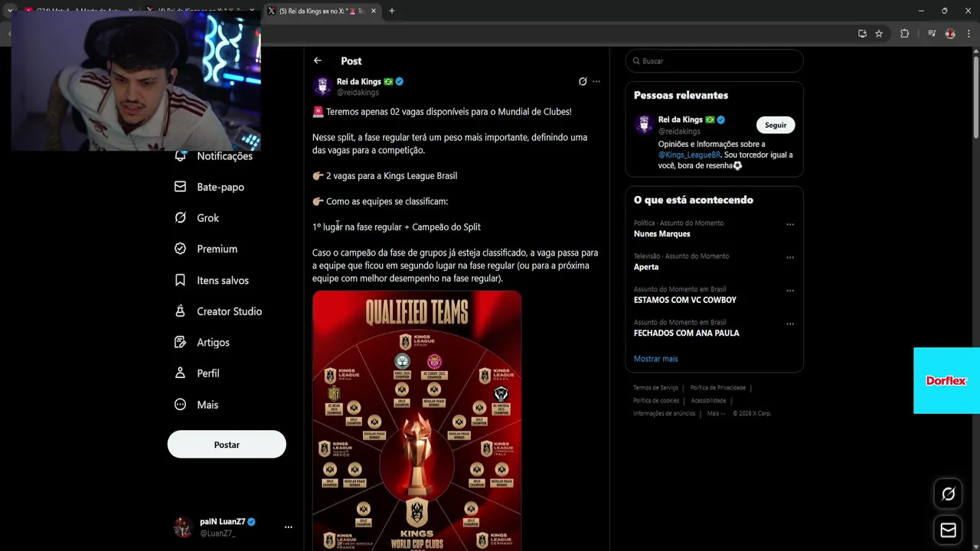Open options for FECHADOS COM ANA PAULA trend

pyautogui.click(x=790, y=324)
